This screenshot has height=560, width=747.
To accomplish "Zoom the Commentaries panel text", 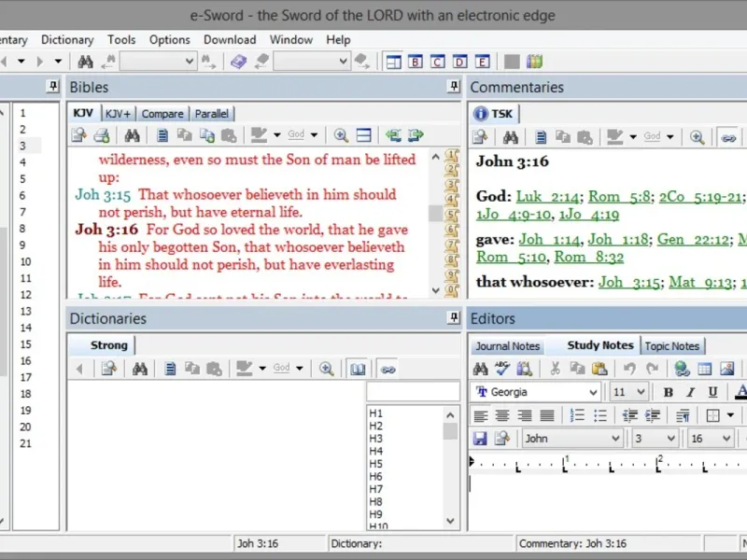I will click(697, 137).
